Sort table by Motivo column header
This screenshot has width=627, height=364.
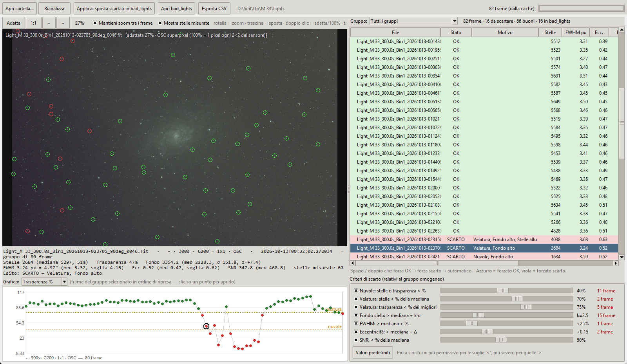[x=505, y=32]
